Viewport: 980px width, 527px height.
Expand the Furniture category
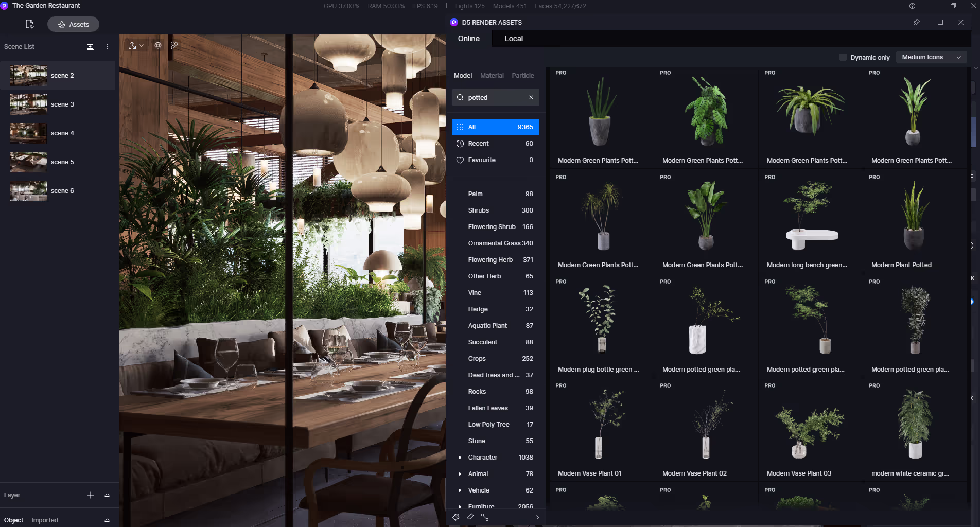[460, 507]
